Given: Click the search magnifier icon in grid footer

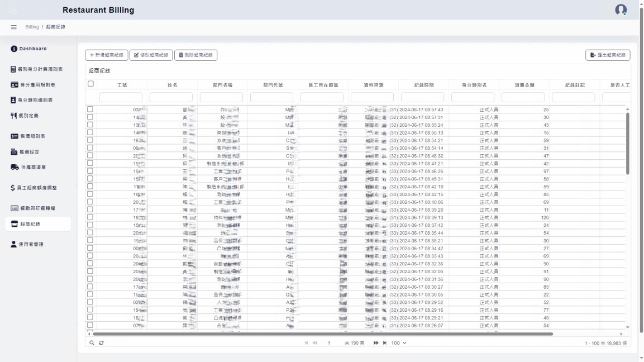Looking at the screenshot, I should click(x=92, y=342).
